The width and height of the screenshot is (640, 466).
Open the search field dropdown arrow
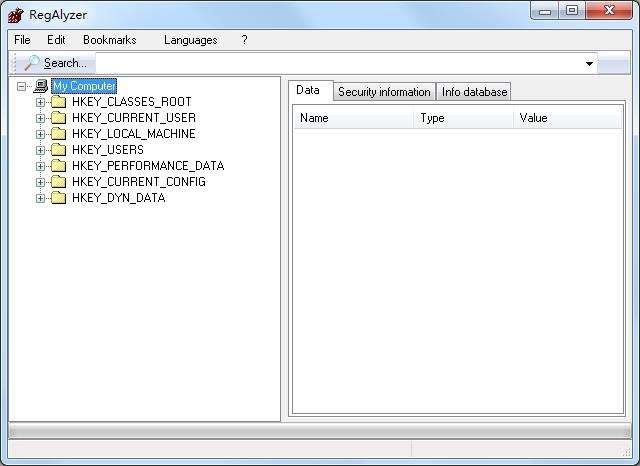[589, 63]
